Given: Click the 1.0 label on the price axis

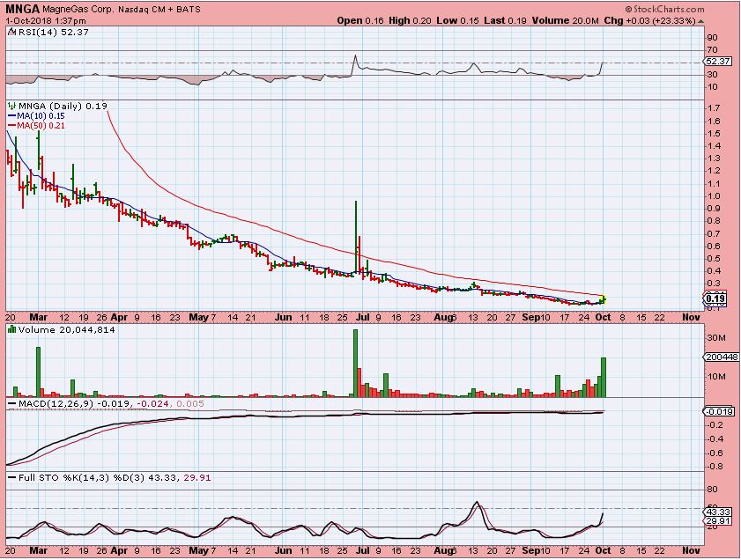Looking at the screenshot, I should 714,196.
